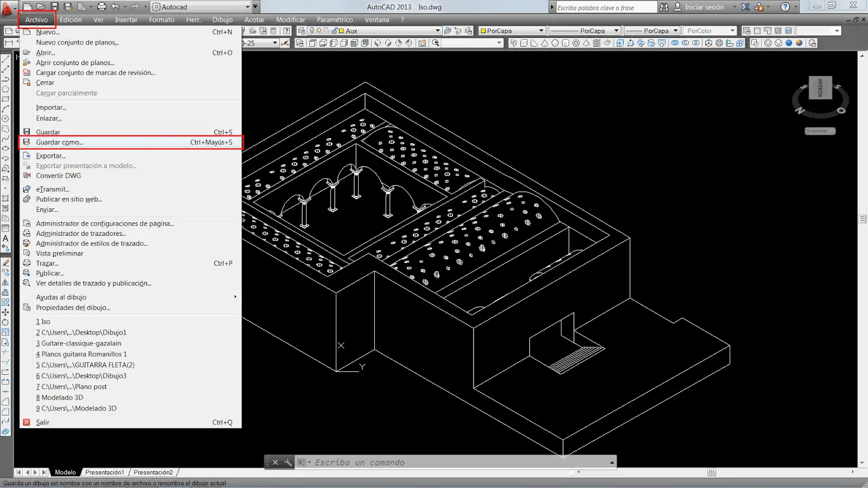Expand the Autocad workspace dropdown
Viewport: 868px width, 488px height.
[248, 7]
